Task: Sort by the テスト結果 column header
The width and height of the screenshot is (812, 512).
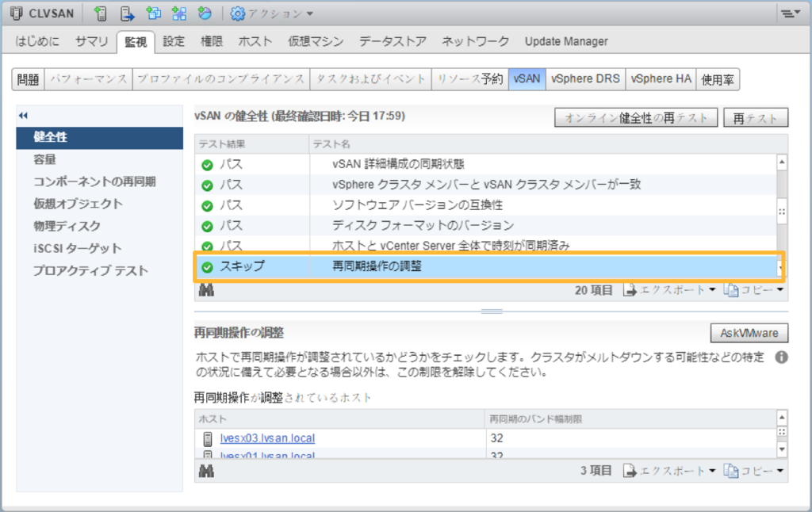Action: click(252, 144)
